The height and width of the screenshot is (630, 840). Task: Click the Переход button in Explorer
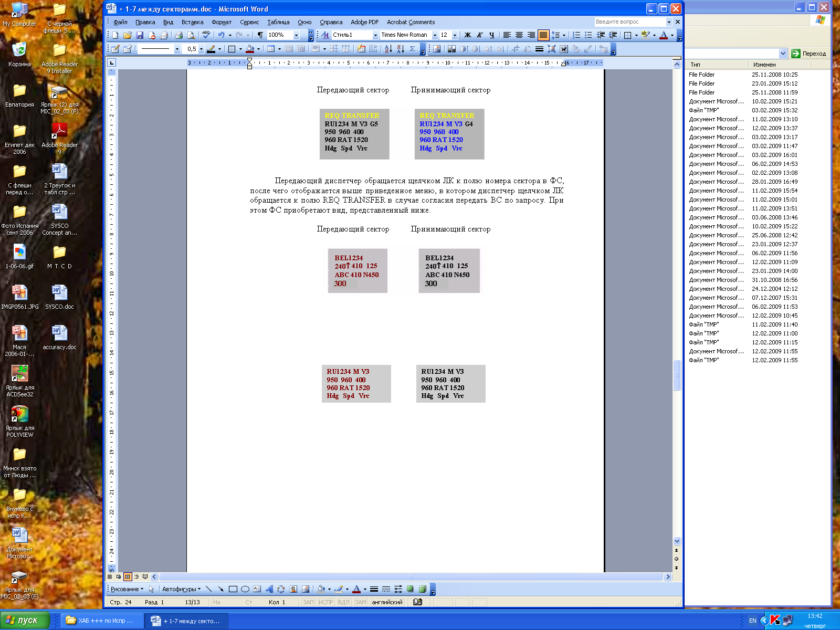coord(809,54)
